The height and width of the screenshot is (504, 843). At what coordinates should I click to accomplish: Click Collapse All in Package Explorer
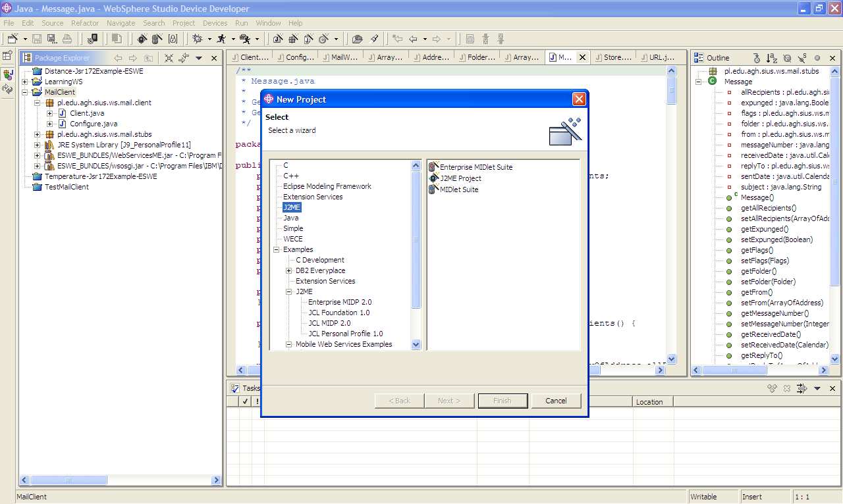169,58
